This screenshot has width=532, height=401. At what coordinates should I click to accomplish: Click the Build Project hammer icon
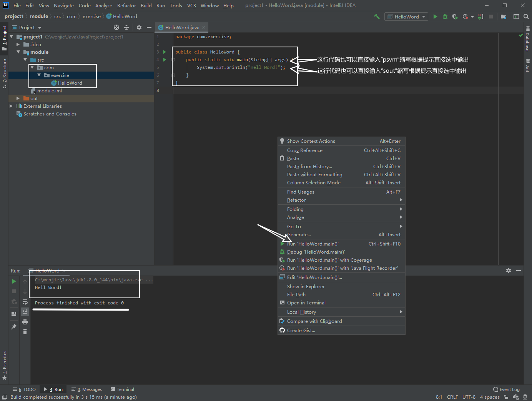tap(377, 17)
